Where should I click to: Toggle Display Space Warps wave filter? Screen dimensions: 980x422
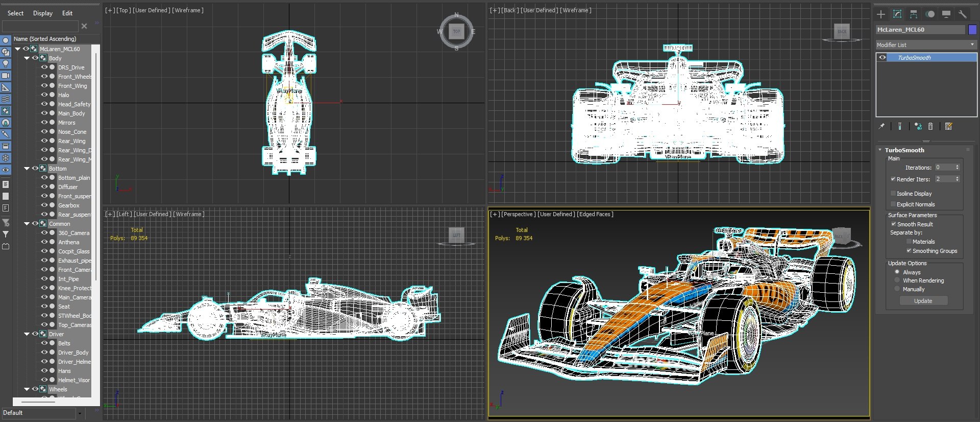6,99
